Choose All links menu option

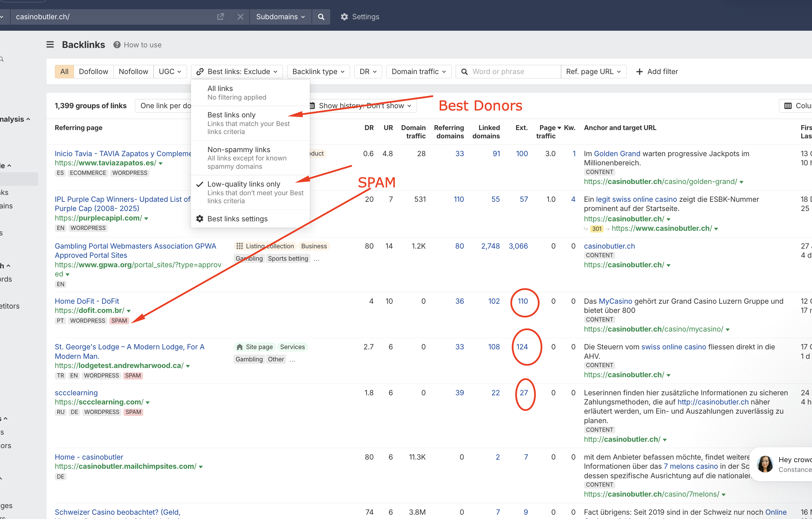[250, 93]
